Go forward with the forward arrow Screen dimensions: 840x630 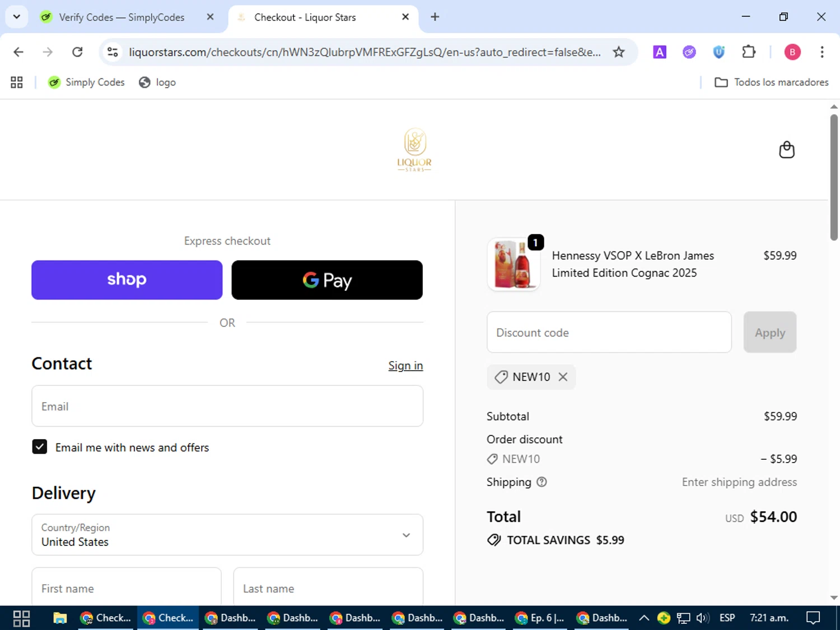pyautogui.click(x=48, y=52)
